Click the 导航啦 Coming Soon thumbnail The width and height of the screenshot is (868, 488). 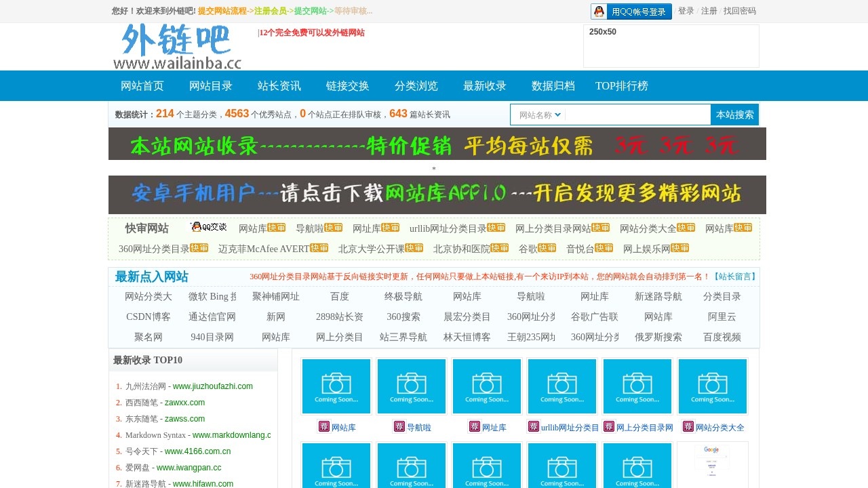[412, 386]
